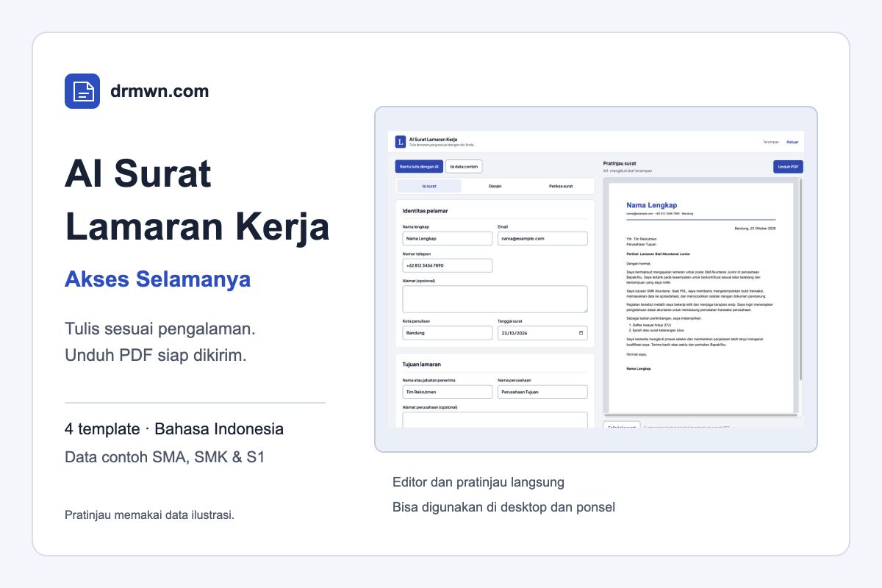Click the blue document logo beside drmwn.com
This screenshot has height=588, width=882.
[82, 91]
